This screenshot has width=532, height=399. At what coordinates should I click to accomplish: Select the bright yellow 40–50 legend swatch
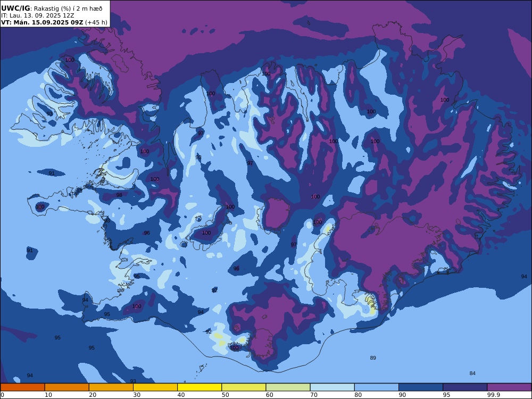(x=199, y=387)
